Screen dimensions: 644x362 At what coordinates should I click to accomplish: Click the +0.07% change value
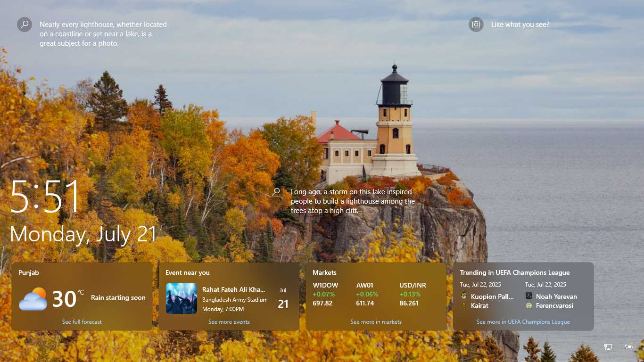tap(323, 294)
